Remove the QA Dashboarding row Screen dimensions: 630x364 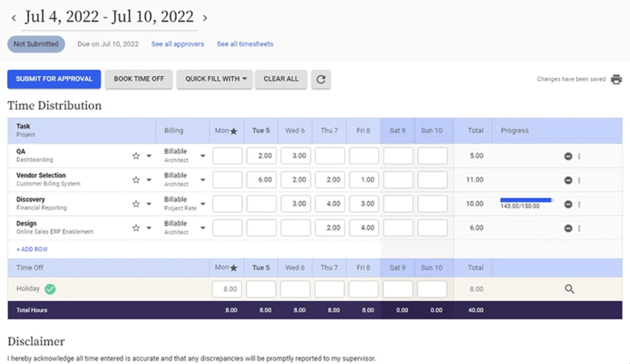coord(568,156)
